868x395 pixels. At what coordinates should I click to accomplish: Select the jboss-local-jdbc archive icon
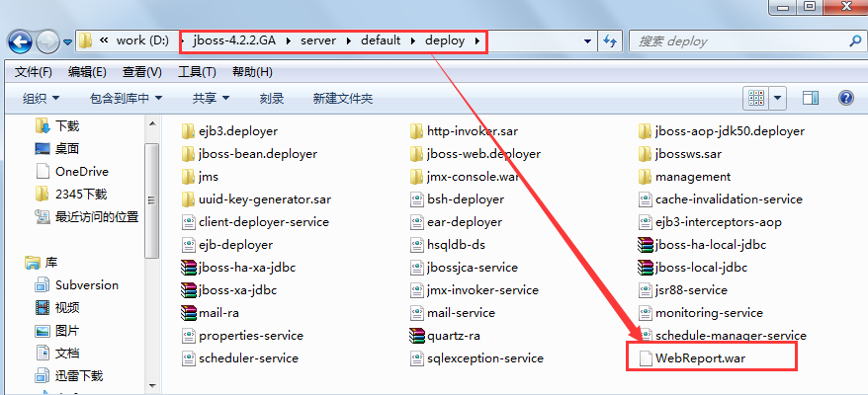[646, 268]
